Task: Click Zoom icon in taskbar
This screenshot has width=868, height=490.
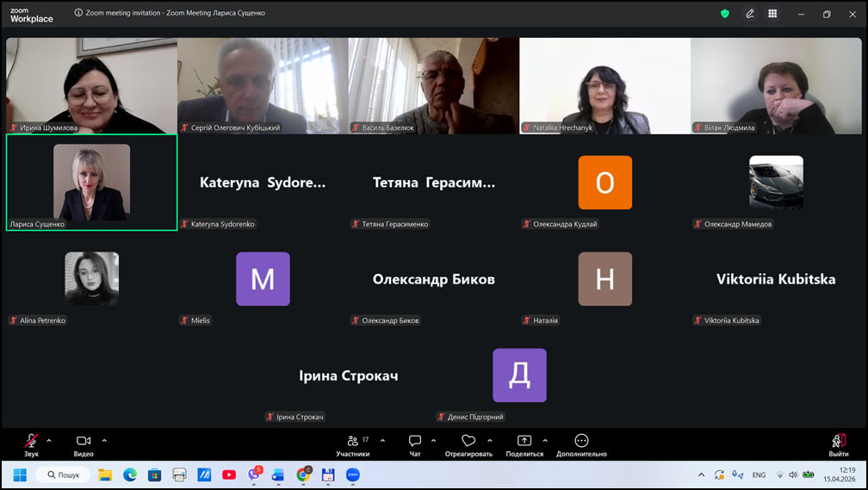Action: point(353,475)
